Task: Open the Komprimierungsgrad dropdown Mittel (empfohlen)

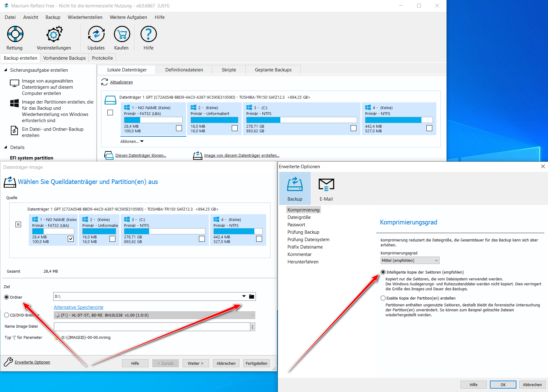Action: tap(410, 260)
